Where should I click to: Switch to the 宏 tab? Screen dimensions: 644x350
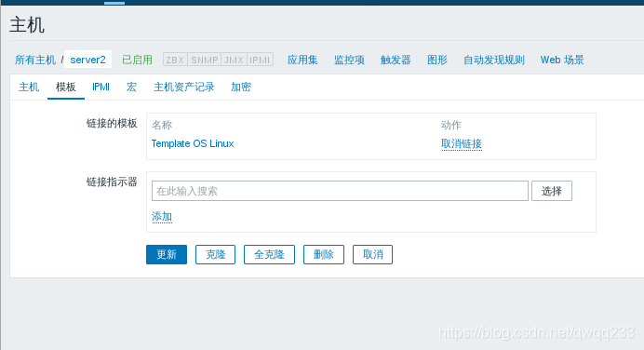131,87
